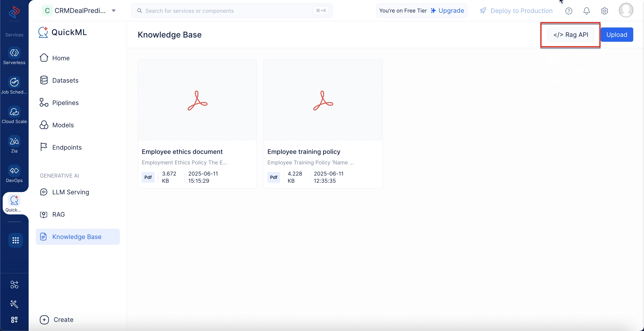Open the all services grid icon

tap(15, 240)
